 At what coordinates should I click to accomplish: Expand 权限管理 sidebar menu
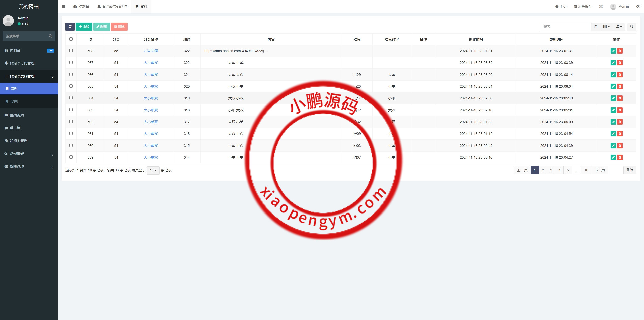[29, 167]
